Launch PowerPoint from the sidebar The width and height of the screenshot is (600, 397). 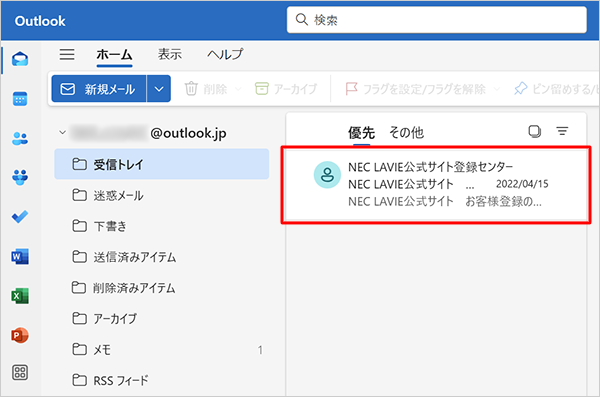(20, 335)
